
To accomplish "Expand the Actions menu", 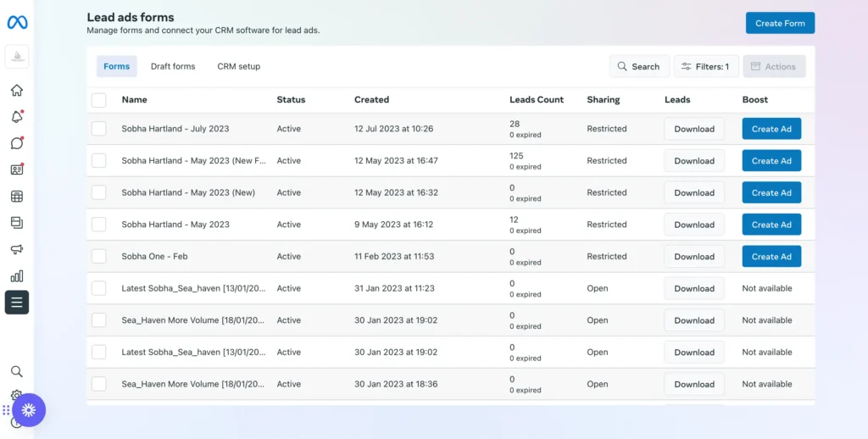I will (x=773, y=67).
